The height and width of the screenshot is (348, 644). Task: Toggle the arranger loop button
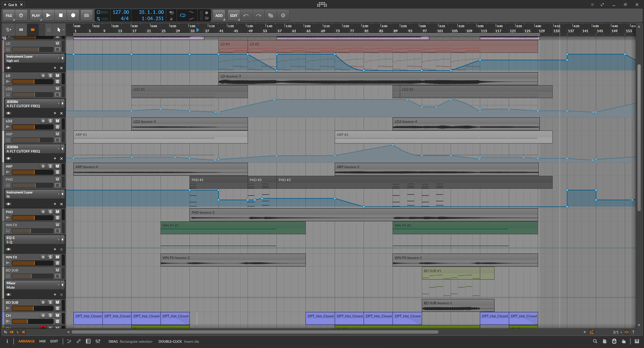tap(182, 15)
